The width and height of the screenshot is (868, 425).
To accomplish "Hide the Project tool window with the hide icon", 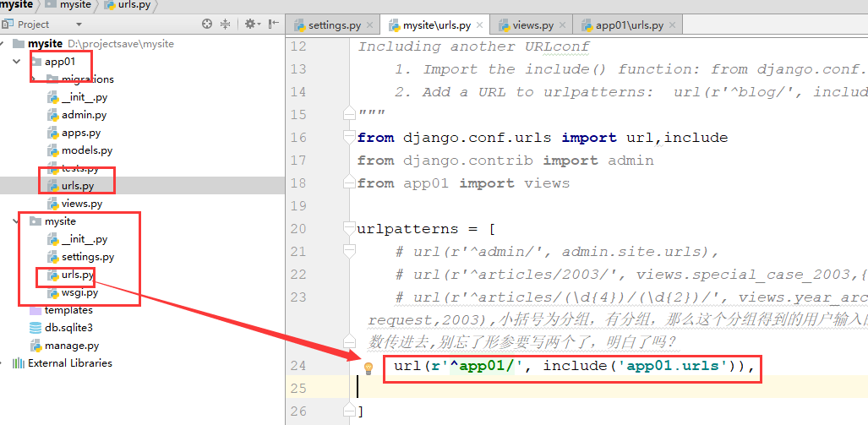I will pos(274,24).
